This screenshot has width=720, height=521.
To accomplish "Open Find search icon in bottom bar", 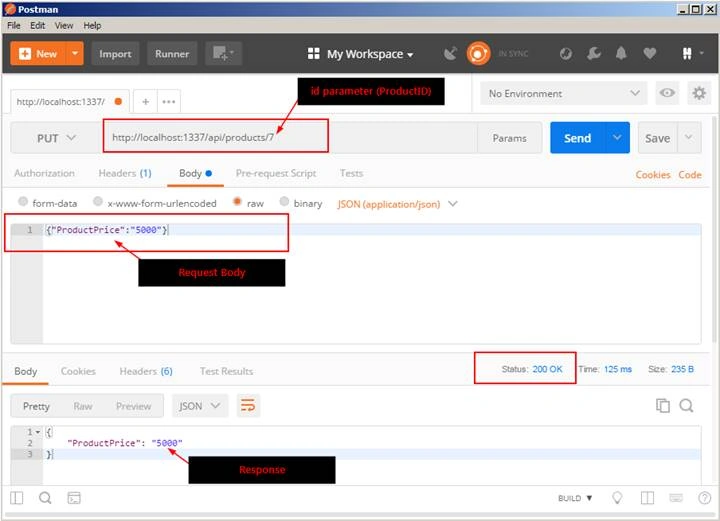I will 45,498.
